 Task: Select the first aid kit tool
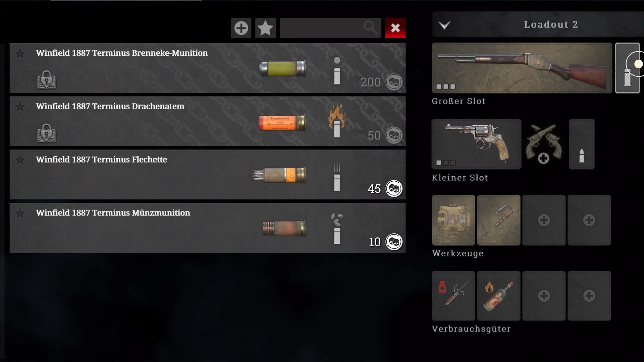453,220
